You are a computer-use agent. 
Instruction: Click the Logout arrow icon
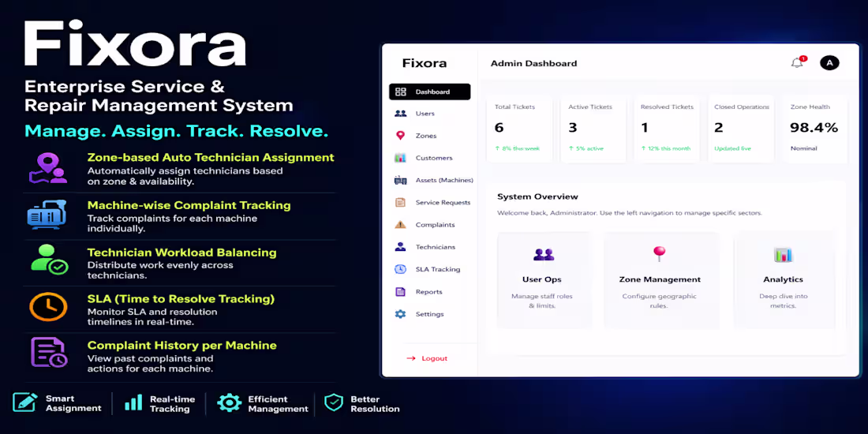click(411, 358)
